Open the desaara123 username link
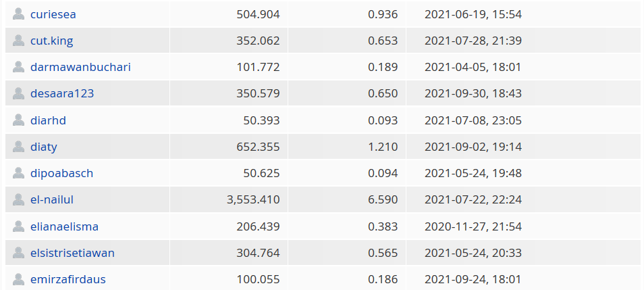 pos(62,93)
